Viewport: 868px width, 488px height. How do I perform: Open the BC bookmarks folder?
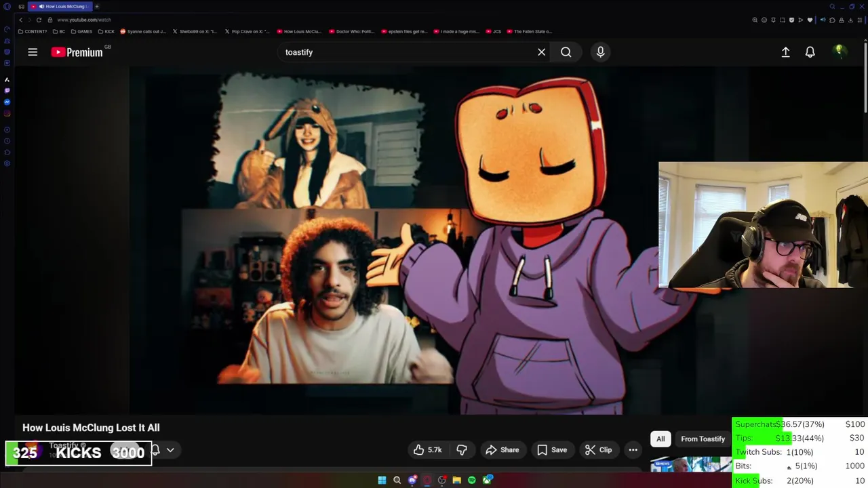(59, 31)
